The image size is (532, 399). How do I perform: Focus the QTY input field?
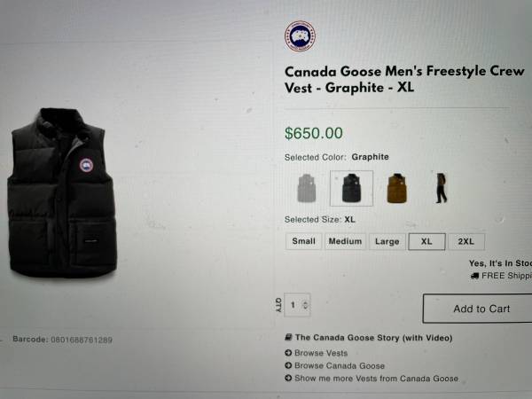click(x=297, y=305)
